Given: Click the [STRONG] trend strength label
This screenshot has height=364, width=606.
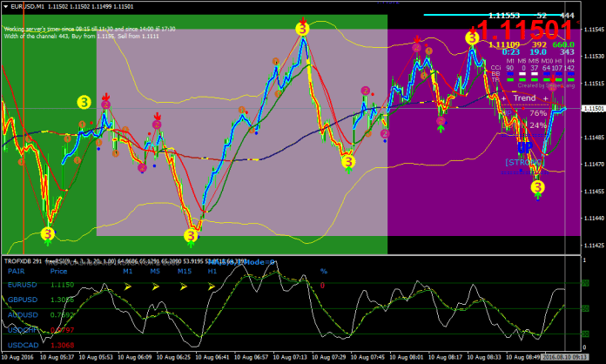Looking at the screenshot, I should (523, 162).
